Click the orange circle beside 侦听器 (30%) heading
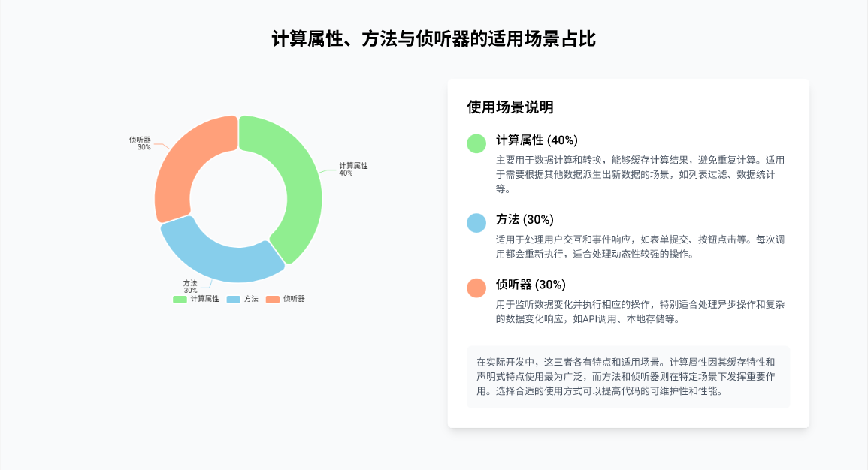868x470 pixels. pyautogui.click(x=476, y=288)
